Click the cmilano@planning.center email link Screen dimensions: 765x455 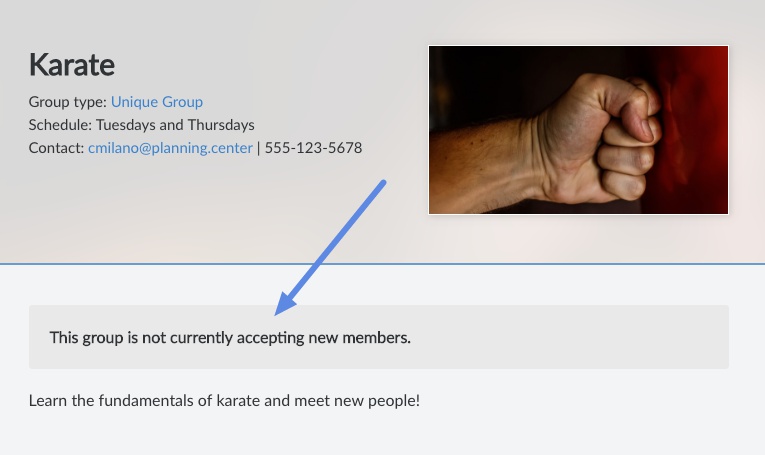click(170, 148)
